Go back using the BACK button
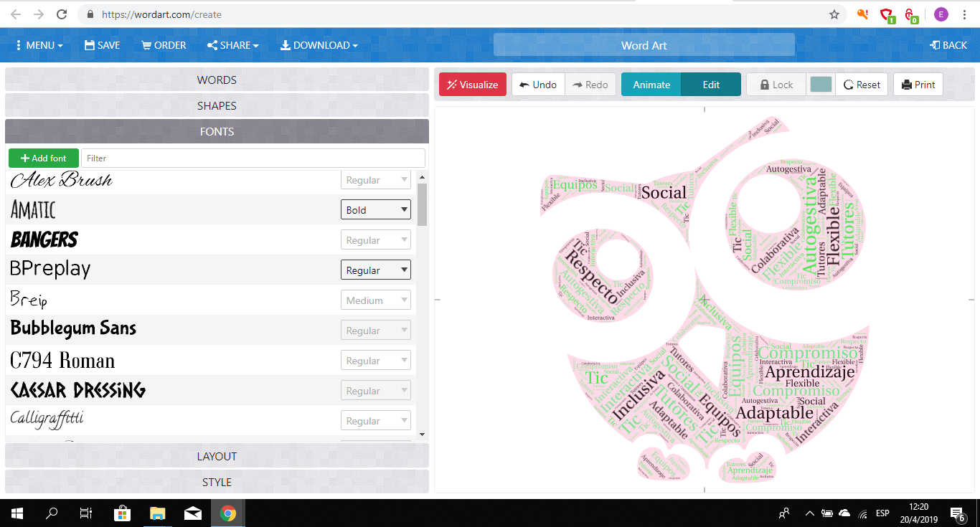This screenshot has height=527, width=980. (948, 45)
